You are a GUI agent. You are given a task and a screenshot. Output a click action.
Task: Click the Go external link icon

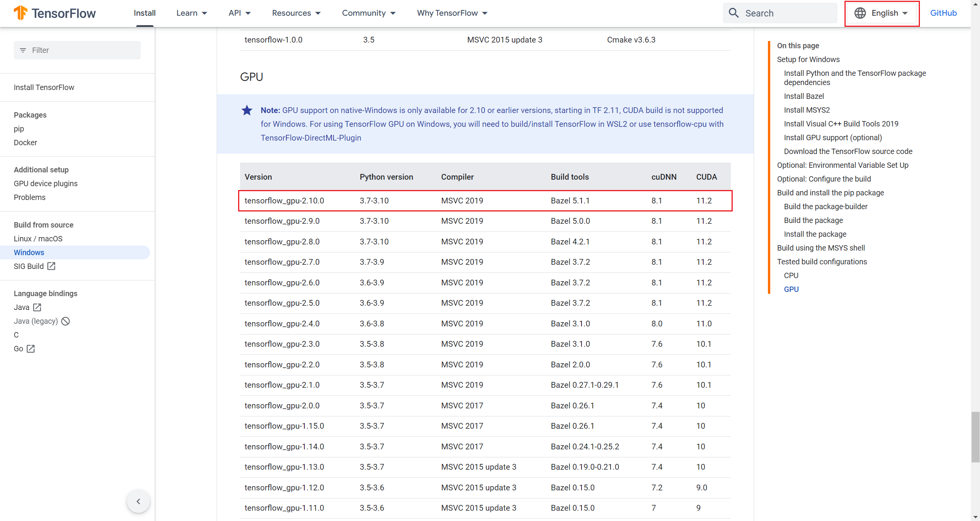[x=31, y=349]
